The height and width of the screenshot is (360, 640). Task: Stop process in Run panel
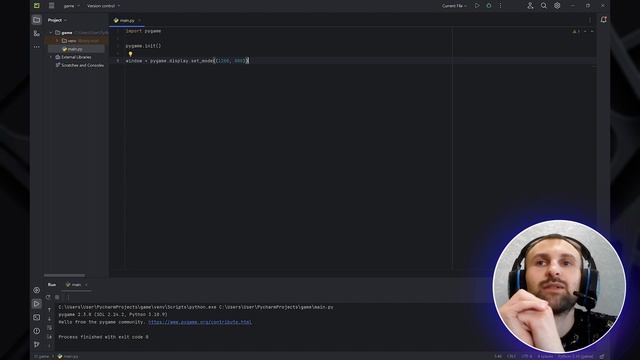pyautogui.click(x=57, y=297)
